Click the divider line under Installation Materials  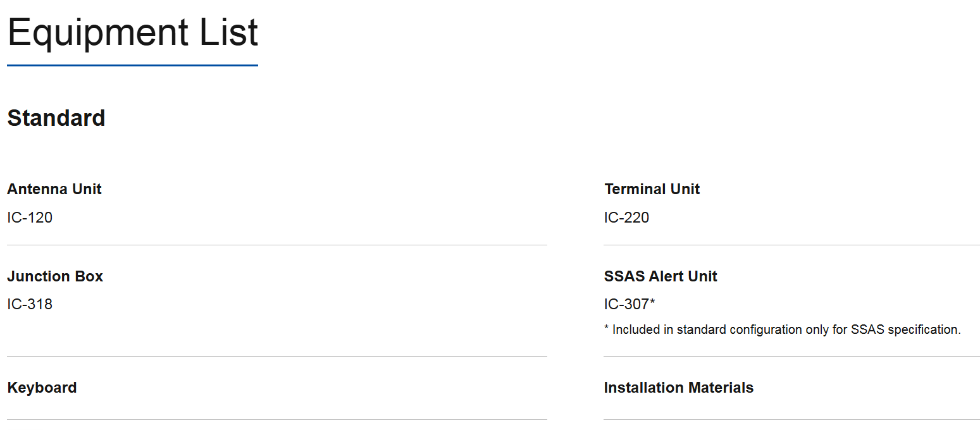(x=791, y=419)
